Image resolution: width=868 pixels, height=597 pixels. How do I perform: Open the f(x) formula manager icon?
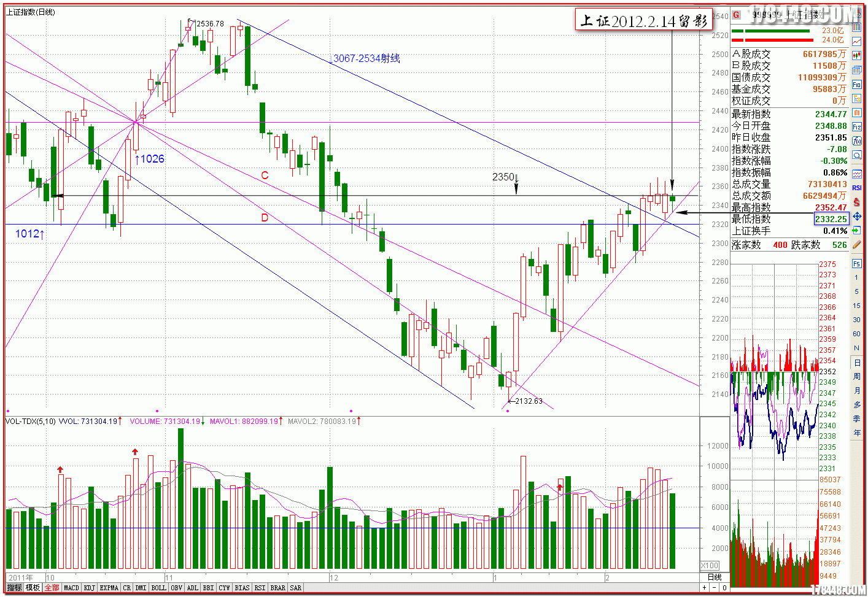[x=857, y=141]
